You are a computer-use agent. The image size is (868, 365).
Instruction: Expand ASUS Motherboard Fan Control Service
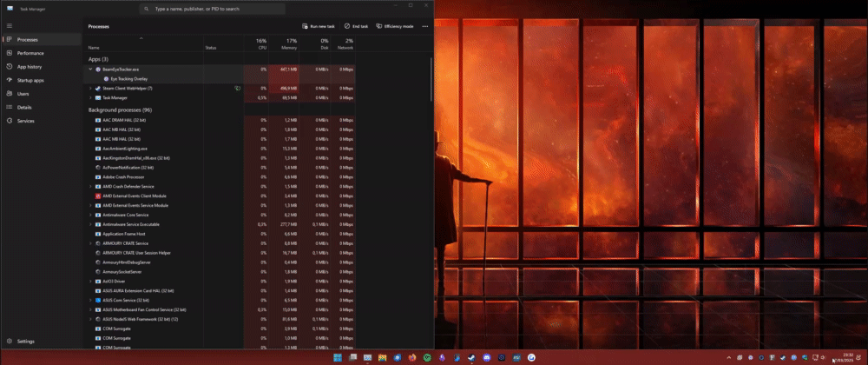90,309
